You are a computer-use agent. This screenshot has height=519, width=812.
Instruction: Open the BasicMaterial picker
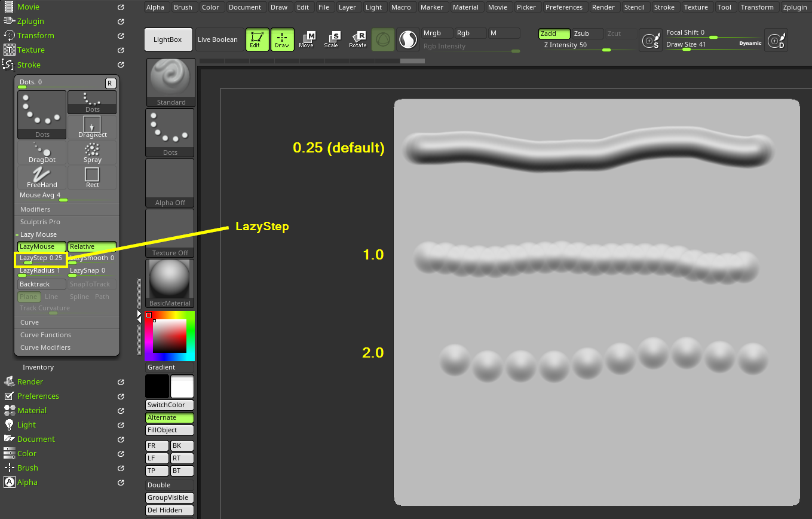point(170,283)
